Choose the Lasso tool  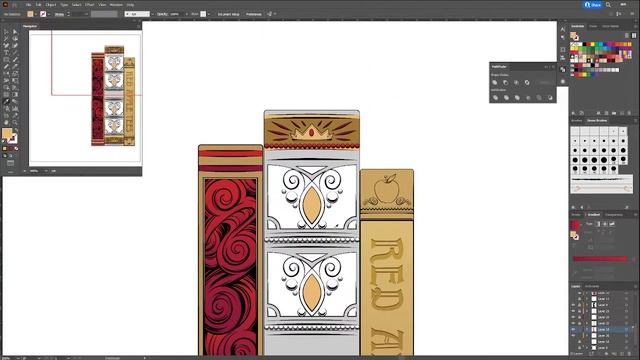coord(15,39)
